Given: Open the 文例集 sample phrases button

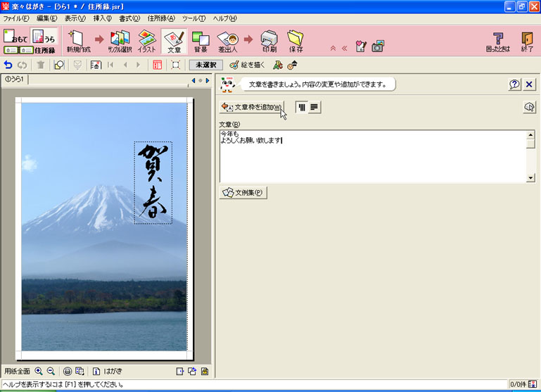Looking at the screenshot, I should pos(243,192).
